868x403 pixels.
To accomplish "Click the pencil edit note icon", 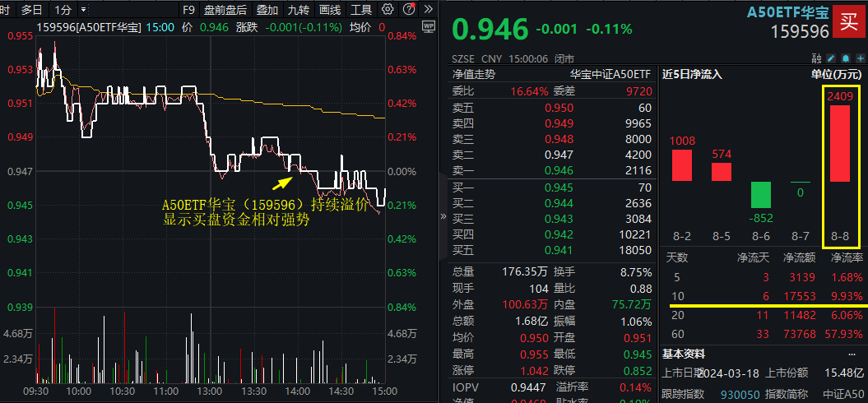I will 830,59.
